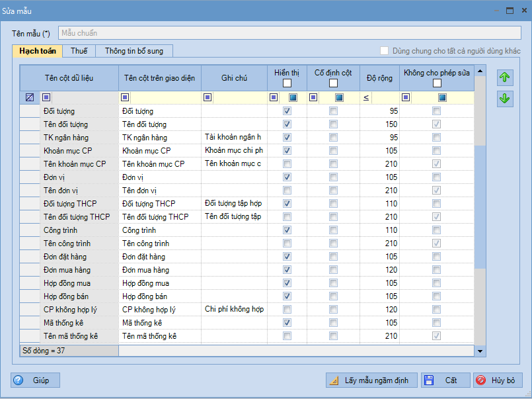Toggle Hiển thị header checkbox for all rows
This screenshot has width=532, height=399.
[x=287, y=83]
